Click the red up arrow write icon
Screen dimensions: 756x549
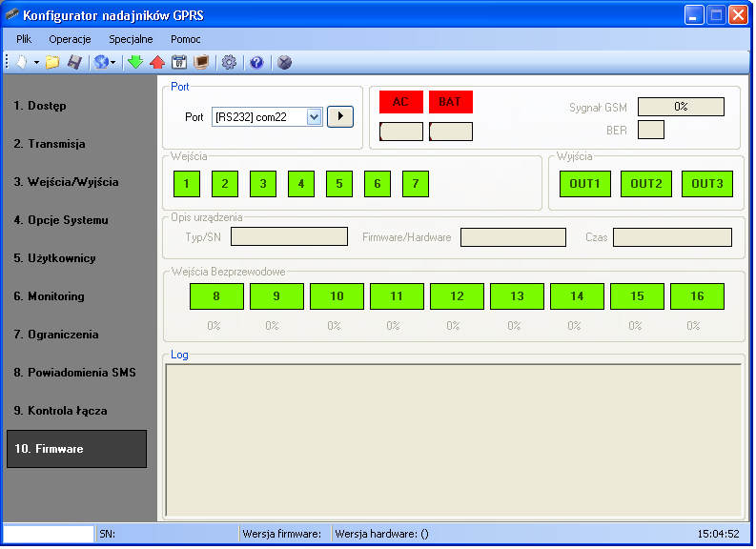(x=157, y=63)
